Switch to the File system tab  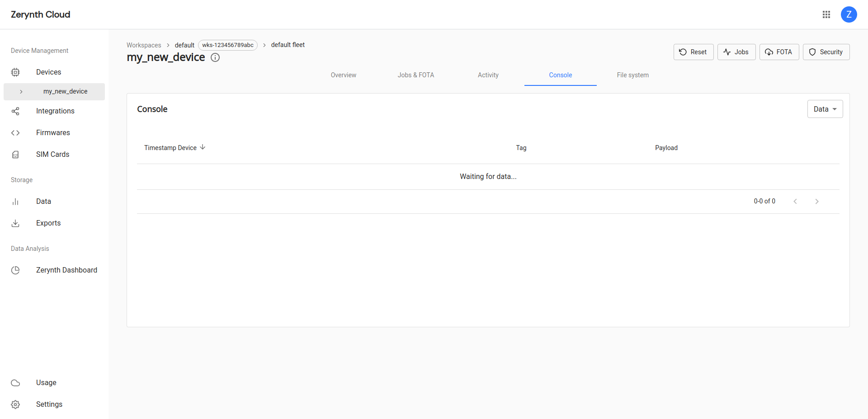(633, 75)
